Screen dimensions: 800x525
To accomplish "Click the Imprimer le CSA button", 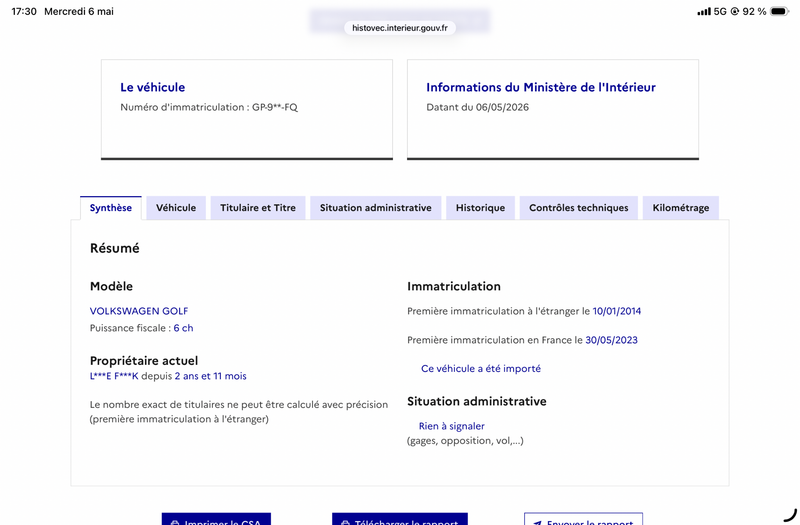I will point(216,519).
